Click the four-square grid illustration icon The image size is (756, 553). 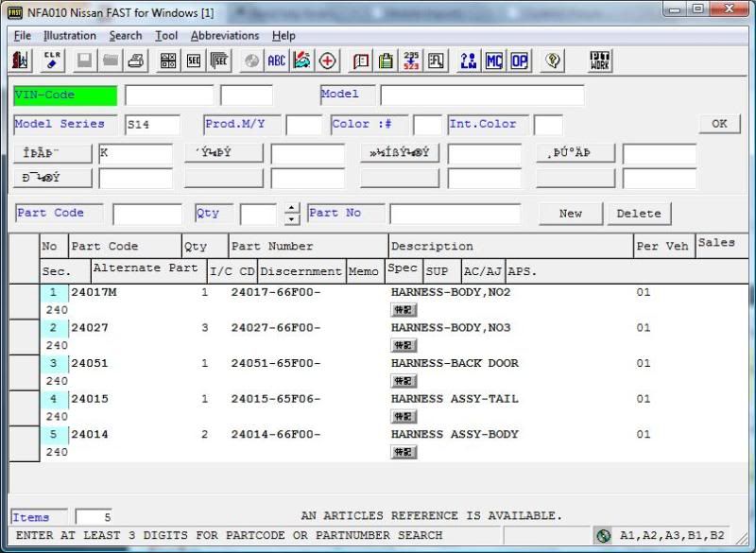168,60
